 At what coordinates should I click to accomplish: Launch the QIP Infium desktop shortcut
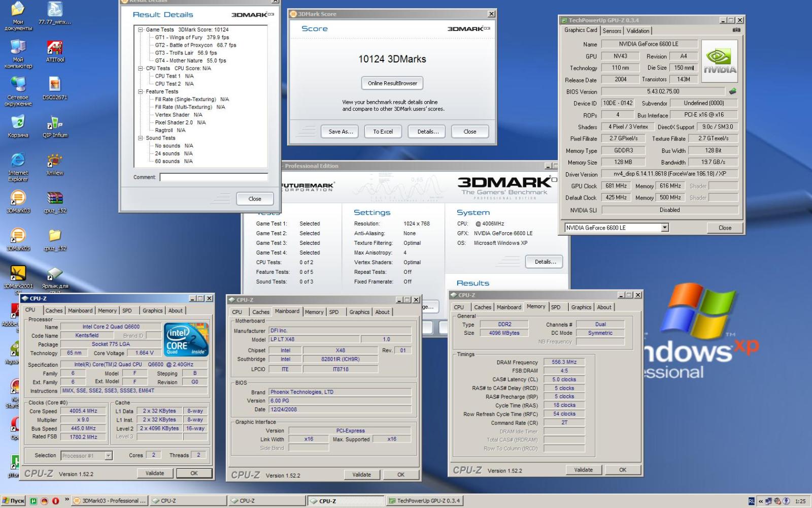point(55,126)
